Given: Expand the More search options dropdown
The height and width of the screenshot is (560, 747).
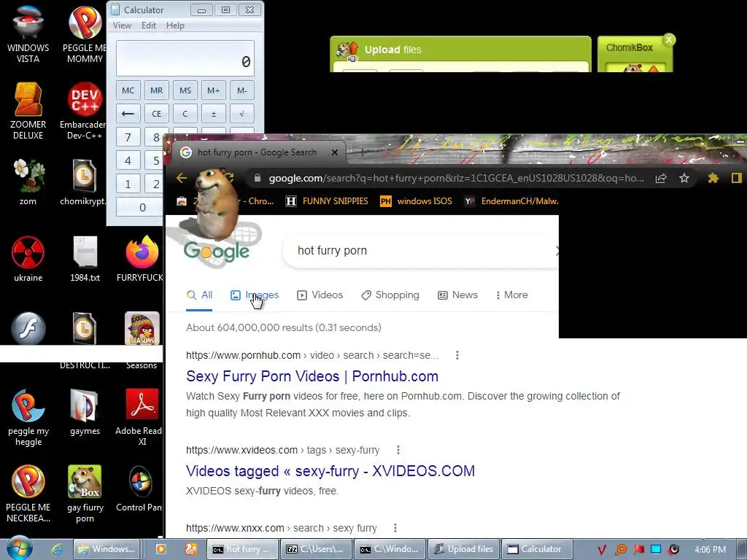Looking at the screenshot, I should pyautogui.click(x=511, y=295).
